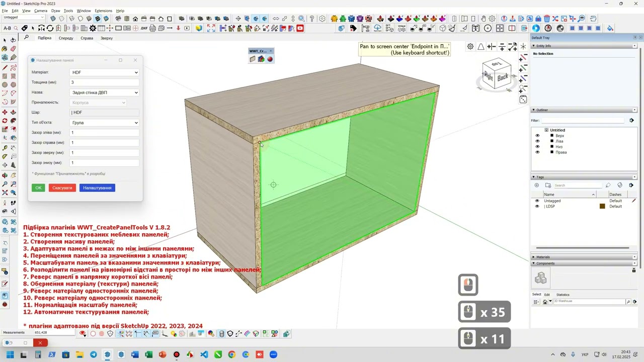Click Add Tag plus icon in Tags panel
The height and width of the screenshot is (362, 644).
pyautogui.click(x=537, y=185)
